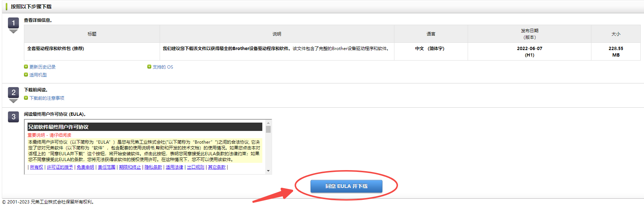Screen dimensions: 644x210
Task: Expand 下载前的注意事项 notes
Action: (47, 98)
